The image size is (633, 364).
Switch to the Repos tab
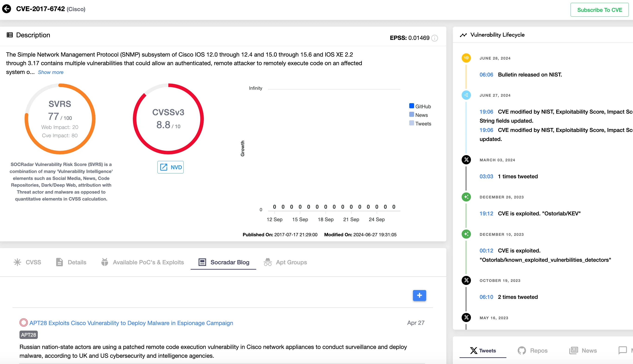tap(533, 351)
